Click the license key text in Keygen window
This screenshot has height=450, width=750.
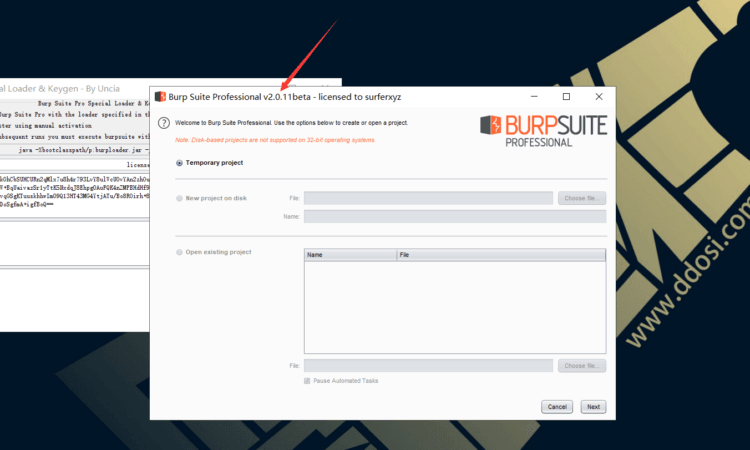pos(75,191)
